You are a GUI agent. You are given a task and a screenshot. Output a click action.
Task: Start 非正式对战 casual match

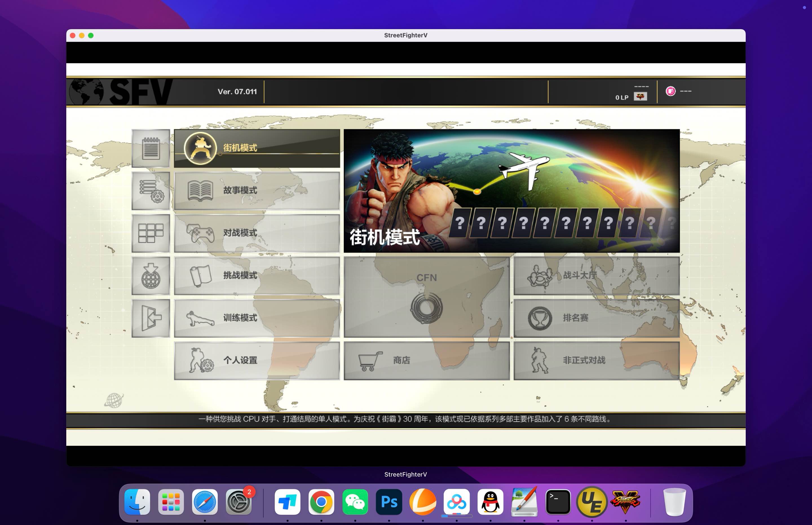[x=597, y=361]
